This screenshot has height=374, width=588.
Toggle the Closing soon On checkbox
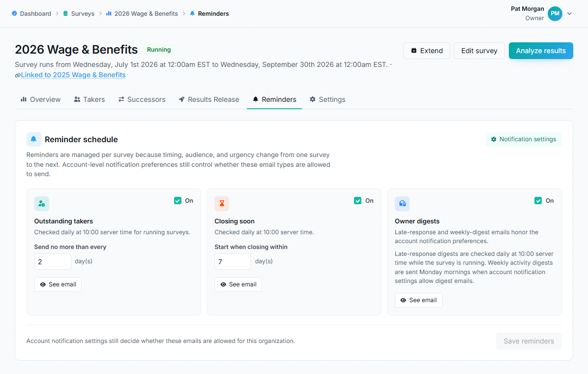point(358,201)
